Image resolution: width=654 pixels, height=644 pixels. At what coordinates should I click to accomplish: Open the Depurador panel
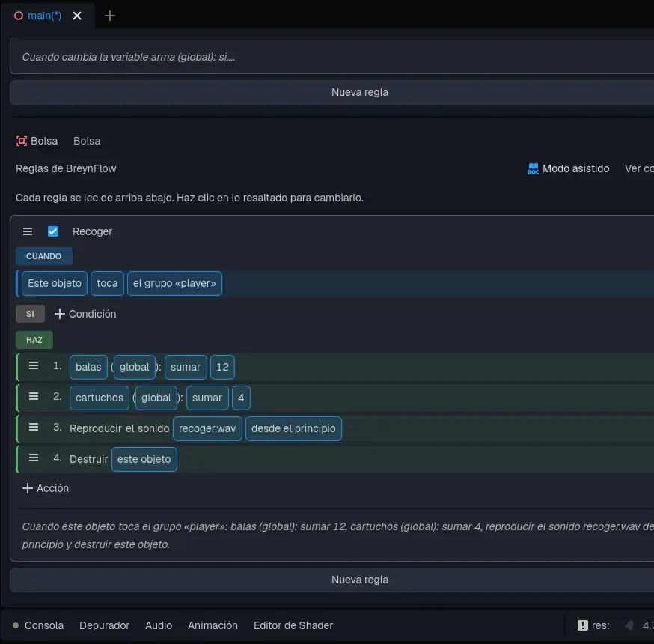coord(105,625)
